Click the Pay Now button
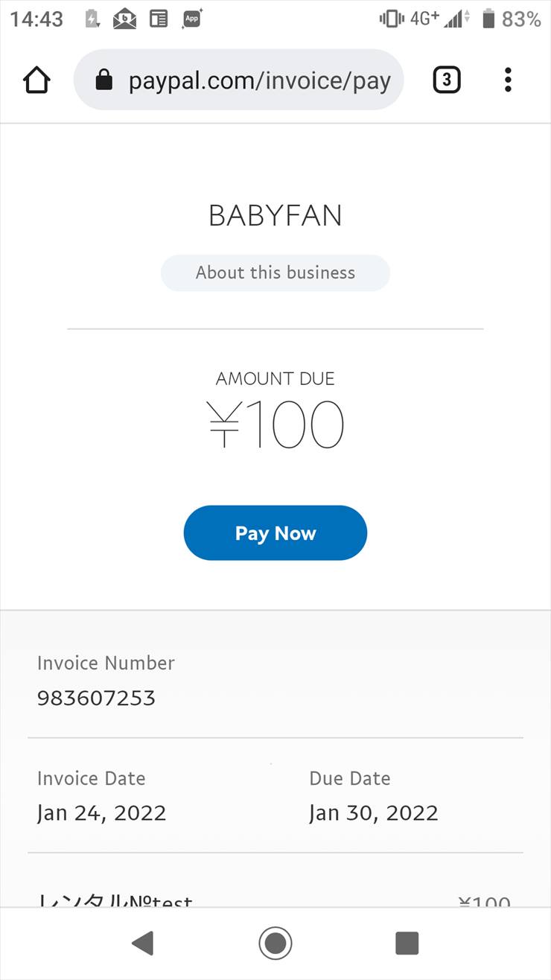Screen dimensions: 551x980 point(275,533)
